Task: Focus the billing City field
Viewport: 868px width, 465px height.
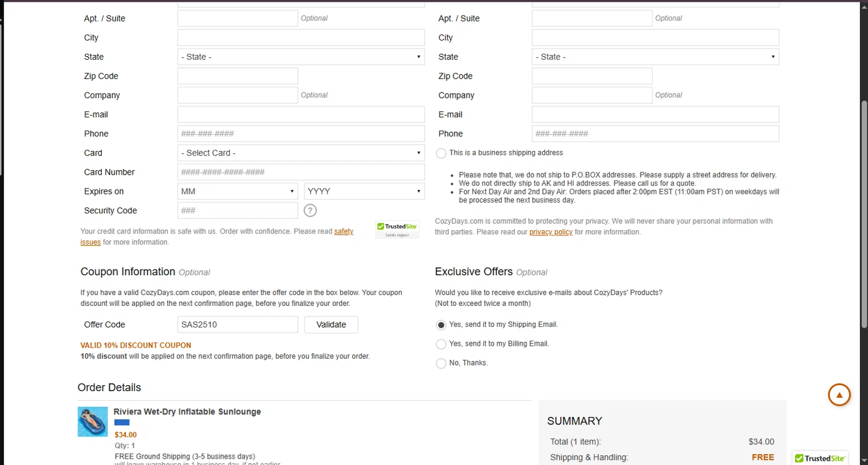Action: (x=301, y=38)
